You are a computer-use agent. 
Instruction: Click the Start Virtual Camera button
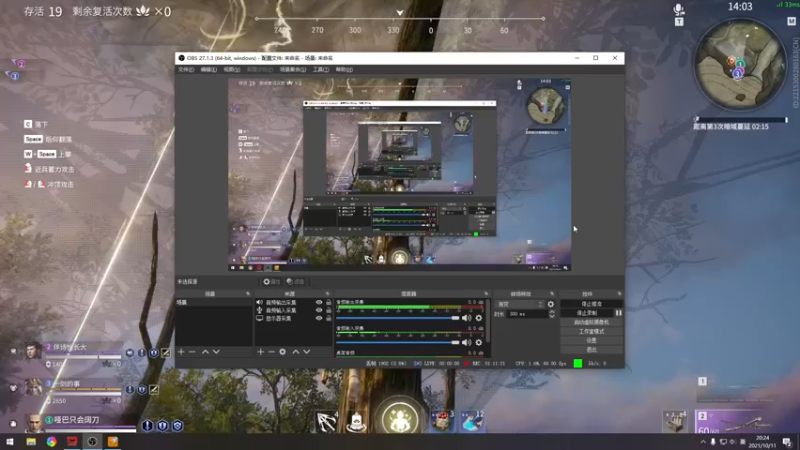(591, 322)
